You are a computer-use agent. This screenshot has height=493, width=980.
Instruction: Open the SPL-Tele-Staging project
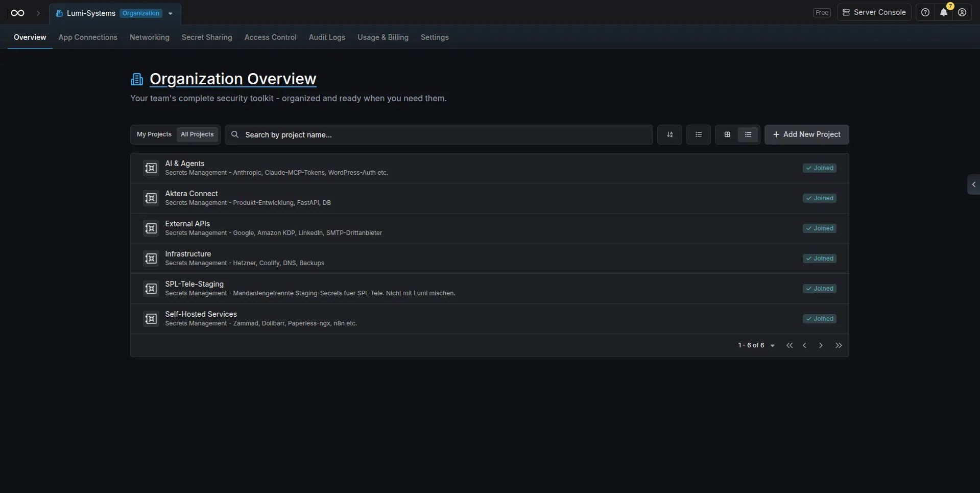click(x=489, y=289)
